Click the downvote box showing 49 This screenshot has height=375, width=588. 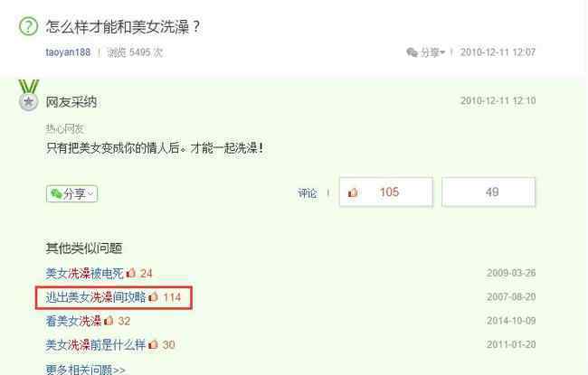click(488, 192)
